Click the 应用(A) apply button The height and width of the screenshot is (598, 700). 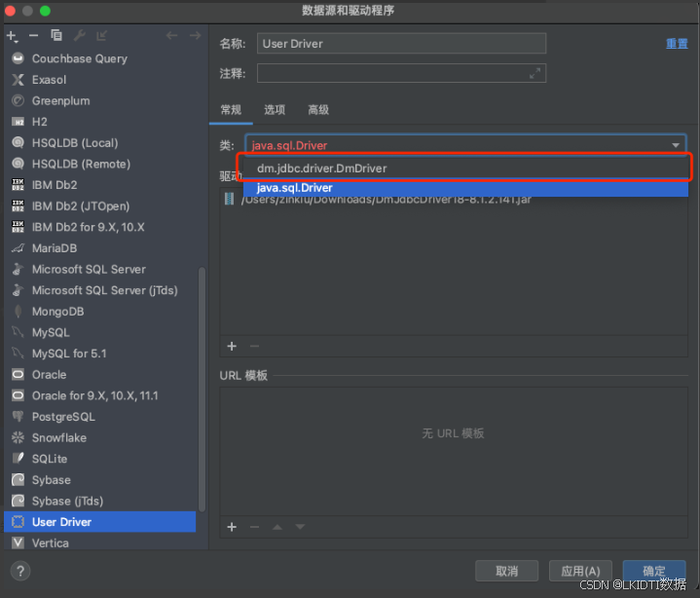(580, 571)
